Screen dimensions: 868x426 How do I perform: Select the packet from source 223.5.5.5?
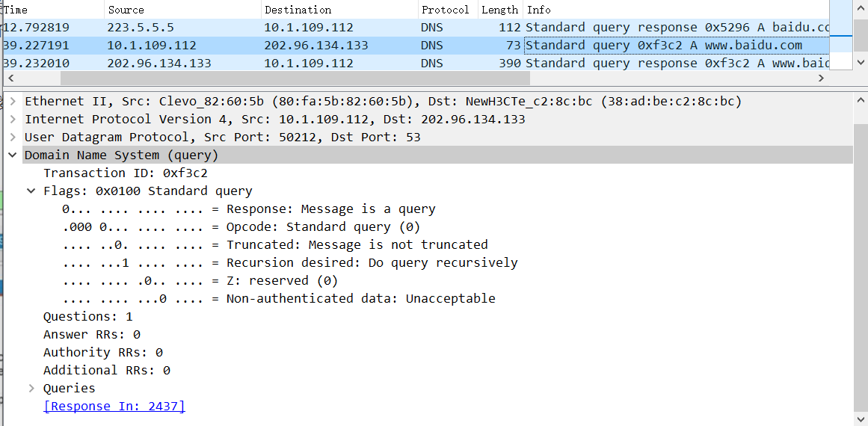415,28
